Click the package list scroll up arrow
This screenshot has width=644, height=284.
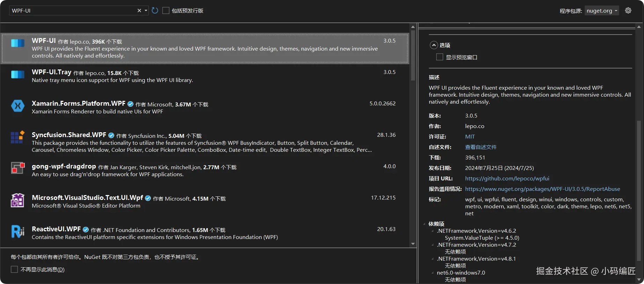(x=413, y=27)
